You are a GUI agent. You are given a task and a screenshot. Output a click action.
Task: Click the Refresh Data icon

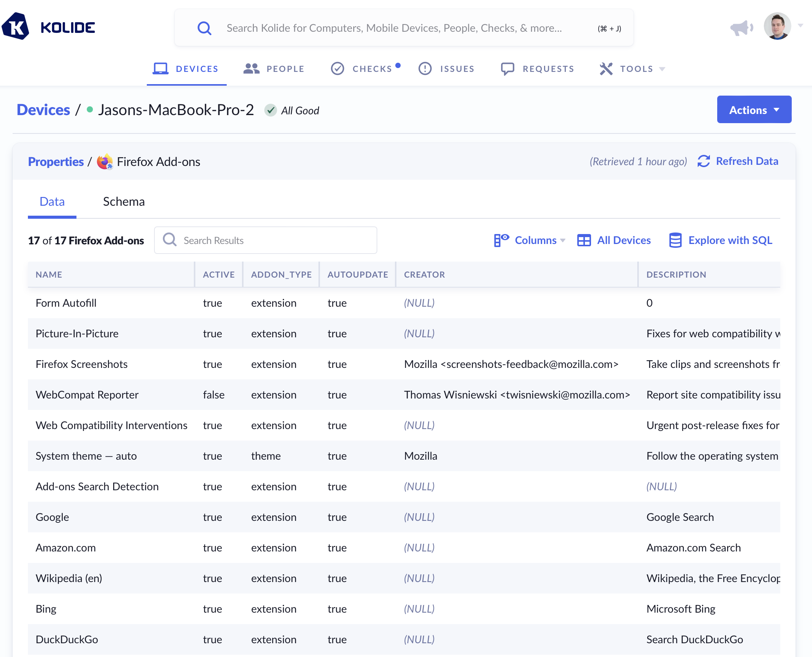(x=703, y=161)
